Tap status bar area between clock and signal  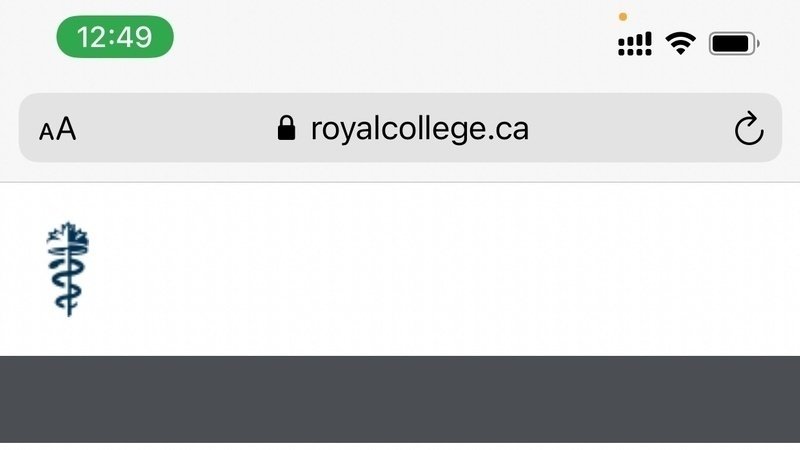pos(395,37)
